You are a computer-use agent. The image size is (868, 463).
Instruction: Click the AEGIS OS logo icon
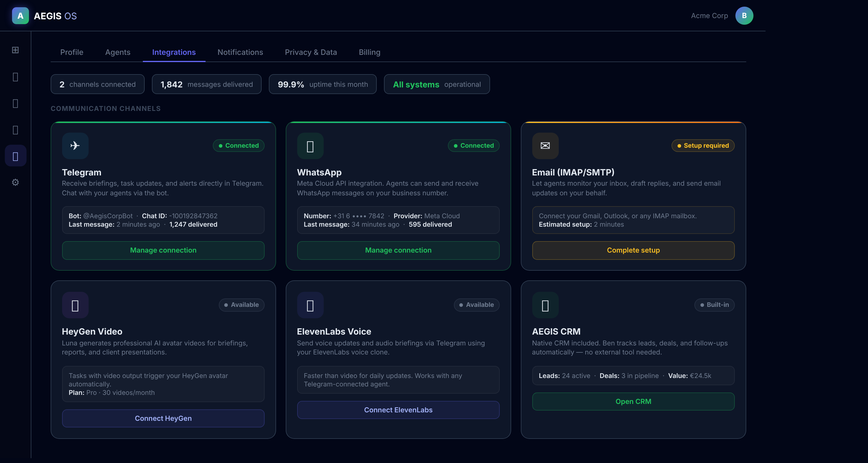20,16
